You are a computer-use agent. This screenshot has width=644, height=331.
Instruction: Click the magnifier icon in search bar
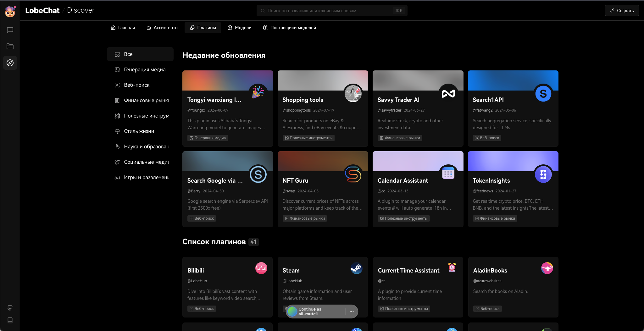[x=263, y=11]
